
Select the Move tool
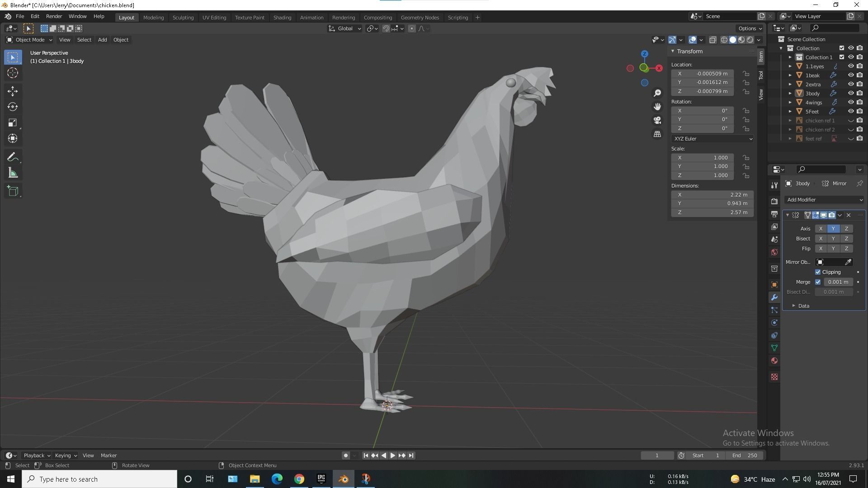(x=13, y=91)
